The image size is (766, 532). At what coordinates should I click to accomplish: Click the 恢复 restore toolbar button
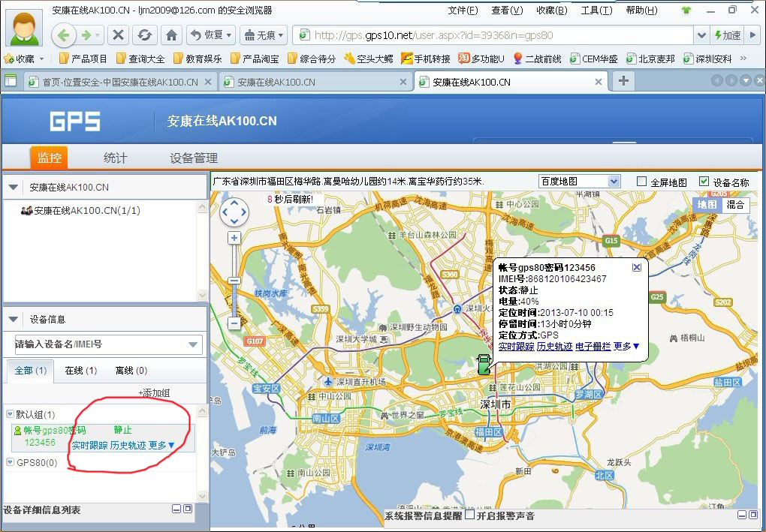[x=211, y=35]
